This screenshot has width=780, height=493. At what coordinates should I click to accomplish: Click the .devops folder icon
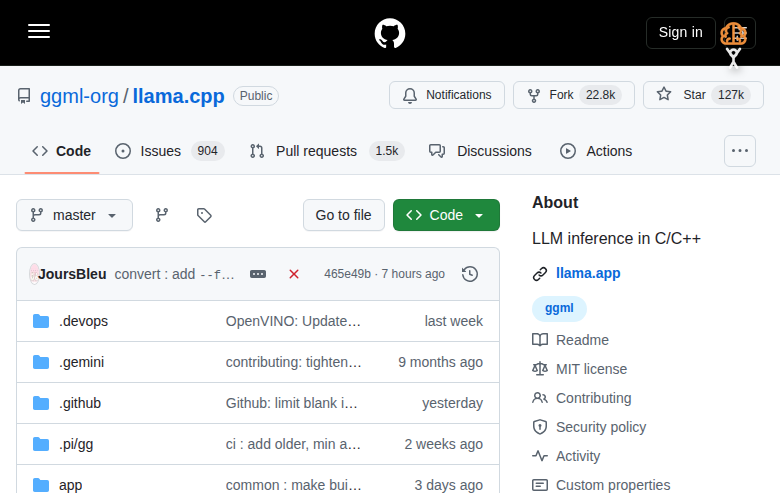point(41,321)
